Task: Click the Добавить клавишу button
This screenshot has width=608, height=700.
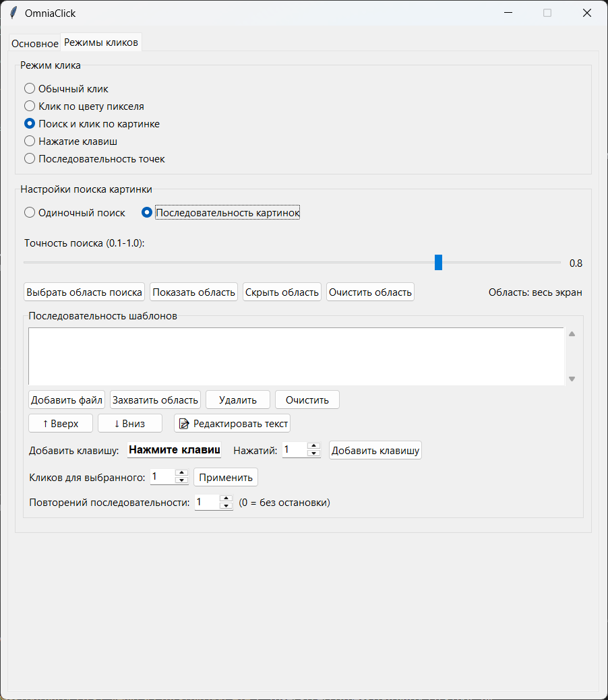Action: 375,450
